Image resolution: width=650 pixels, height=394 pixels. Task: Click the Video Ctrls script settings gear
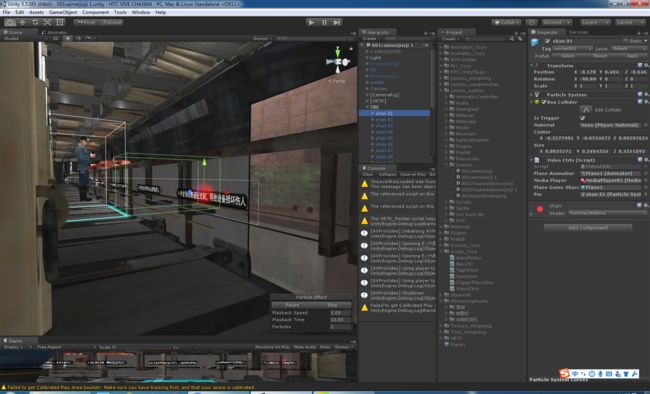(646, 160)
